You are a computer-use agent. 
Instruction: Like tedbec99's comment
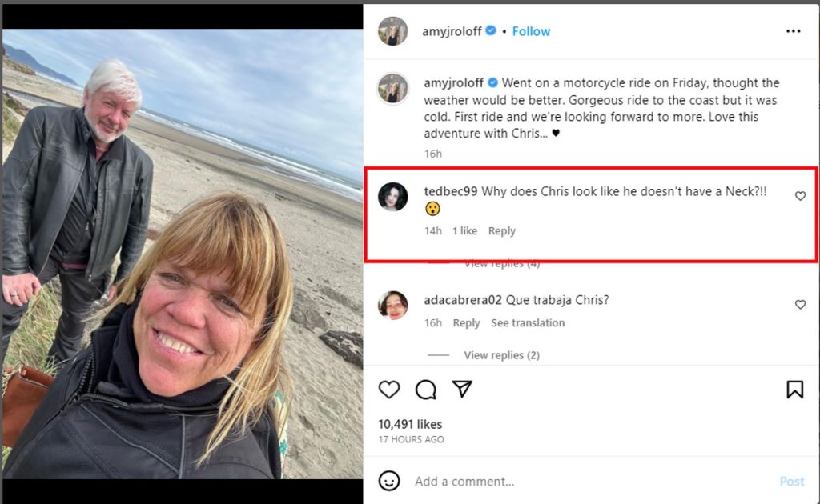pyautogui.click(x=800, y=196)
